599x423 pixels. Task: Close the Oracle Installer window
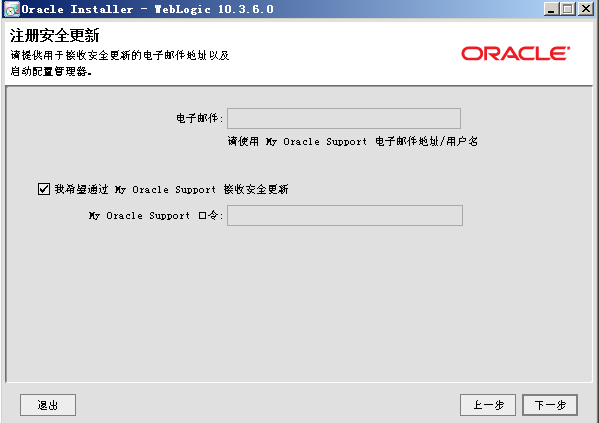tap(586, 9)
